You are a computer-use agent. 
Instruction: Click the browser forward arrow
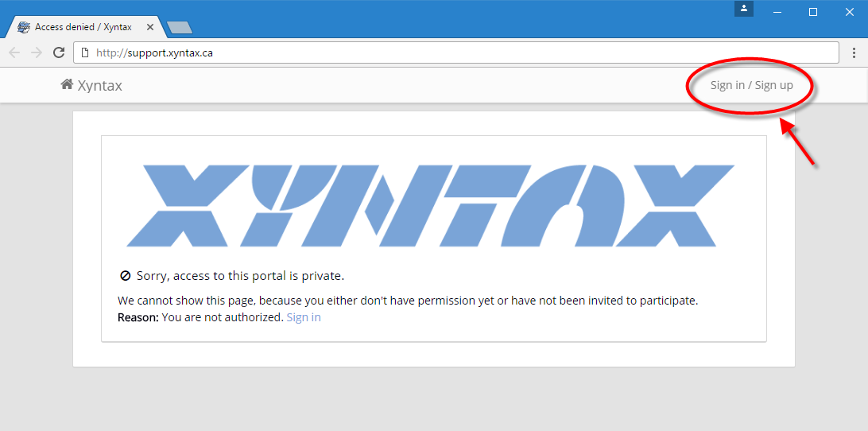[37, 52]
